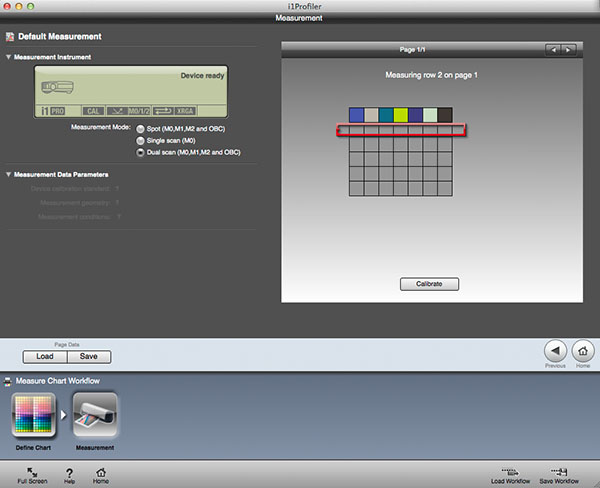This screenshot has height=488, width=600.
Task: Open Help question mark icon
Action: coord(69,473)
